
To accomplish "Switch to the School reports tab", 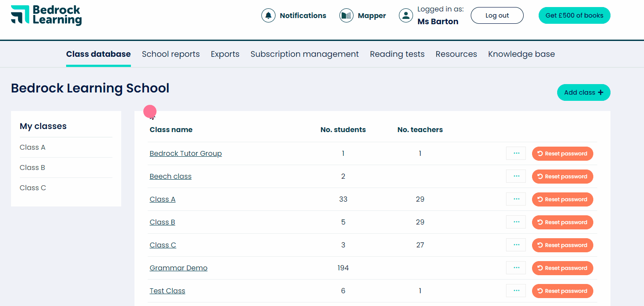I will click(x=171, y=54).
